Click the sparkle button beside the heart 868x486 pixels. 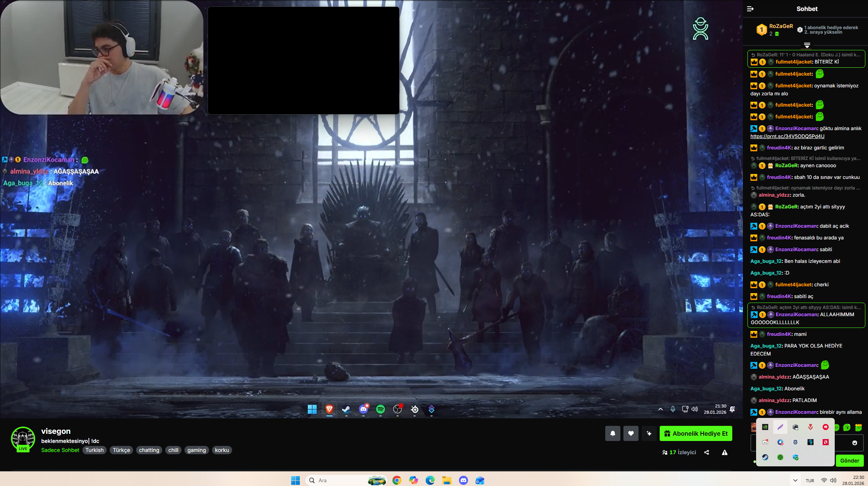(x=649, y=433)
